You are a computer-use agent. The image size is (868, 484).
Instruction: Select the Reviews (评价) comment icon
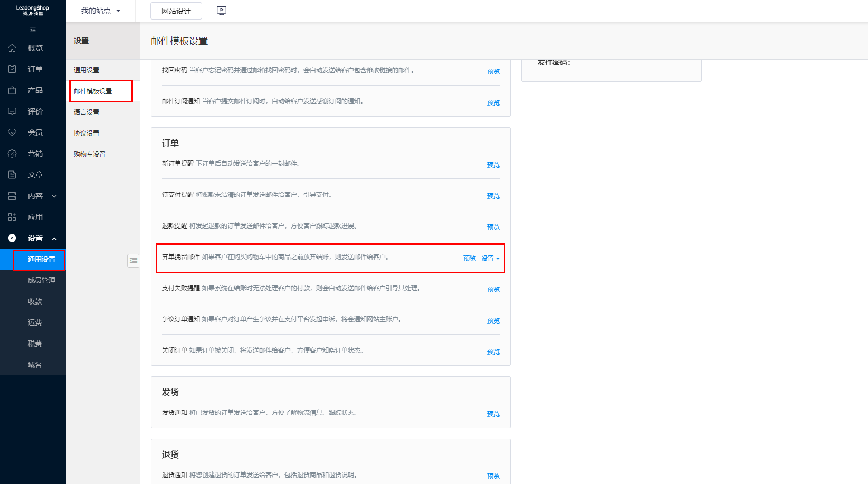coord(12,111)
